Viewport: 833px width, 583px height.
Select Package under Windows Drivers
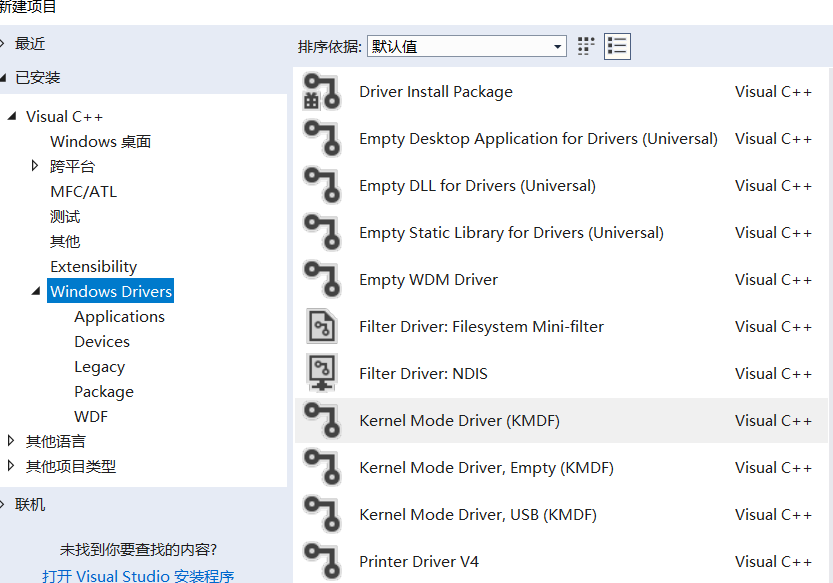(104, 392)
